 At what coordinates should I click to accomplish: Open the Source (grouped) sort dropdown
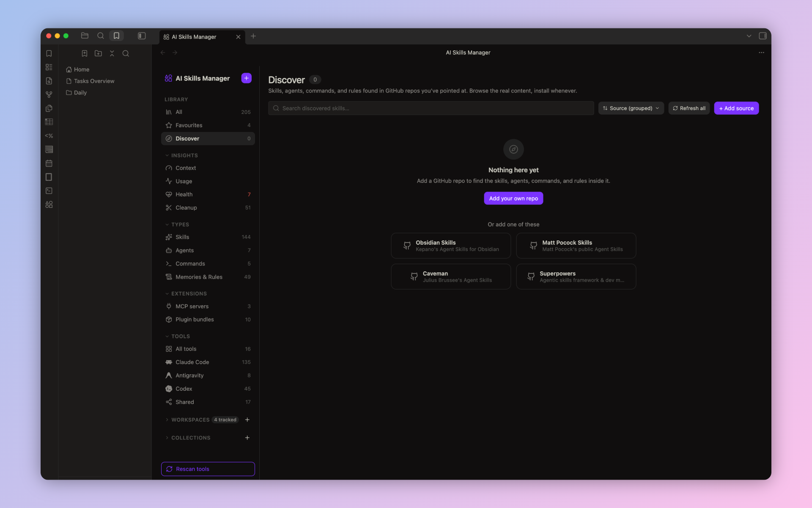(x=631, y=108)
